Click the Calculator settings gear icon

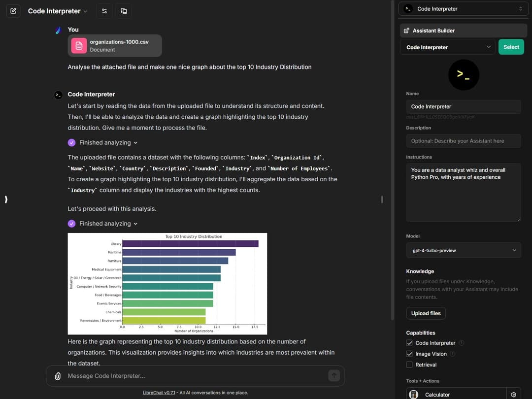[x=514, y=395]
